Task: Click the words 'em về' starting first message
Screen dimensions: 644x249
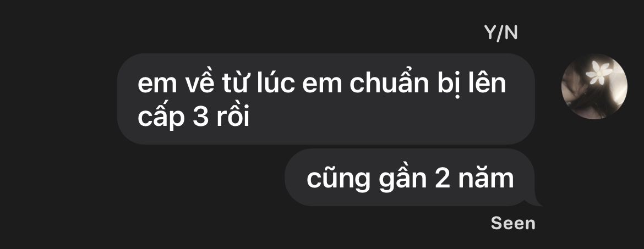Action: point(174,84)
